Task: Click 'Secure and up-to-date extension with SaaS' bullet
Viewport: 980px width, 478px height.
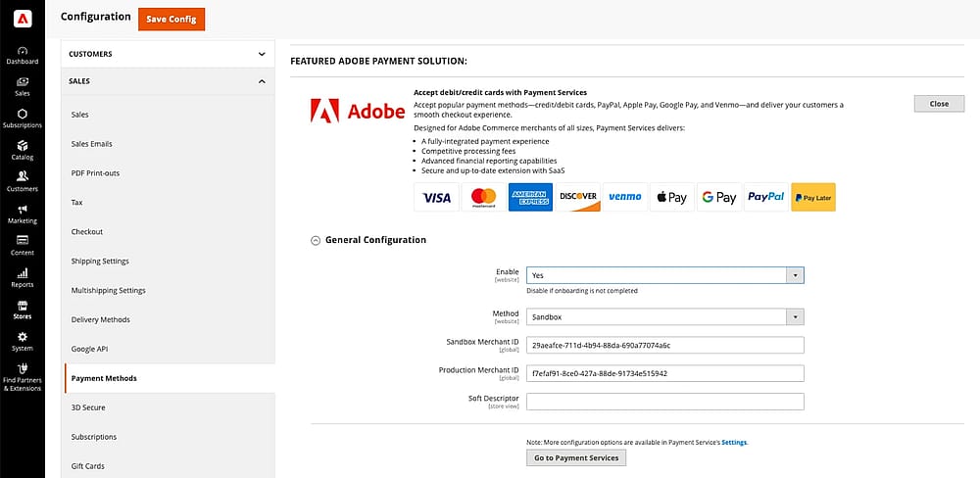Action: point(493,170)
